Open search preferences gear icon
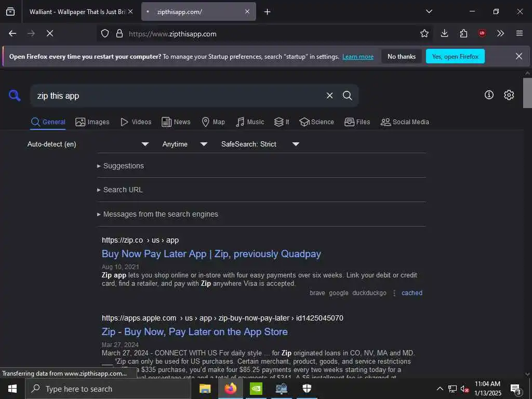The width and height of the screenshot is (532, 399). pos(509,95)
